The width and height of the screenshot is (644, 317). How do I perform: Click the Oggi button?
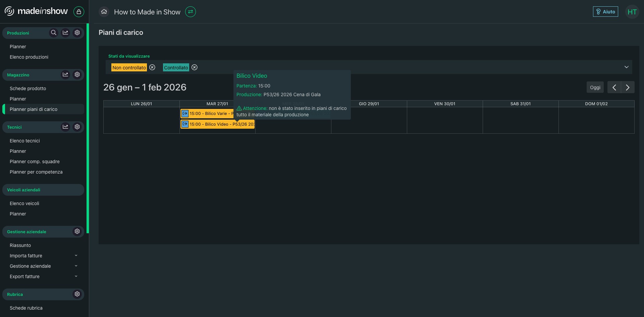(x=595, y=87)
